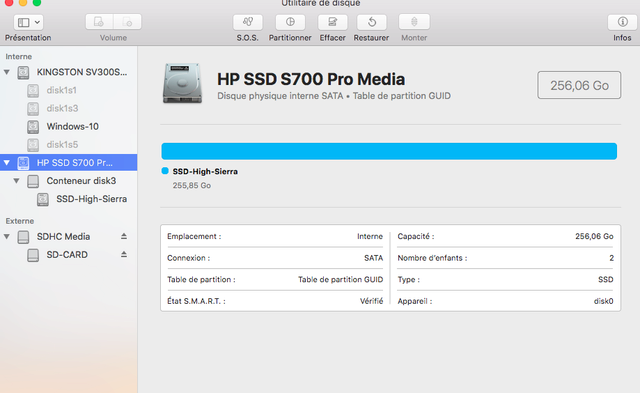Image resolution: width=640 pixels, height=393 pixels.
Task: Eject SDHC Media
Action: [x=124, y=236]
